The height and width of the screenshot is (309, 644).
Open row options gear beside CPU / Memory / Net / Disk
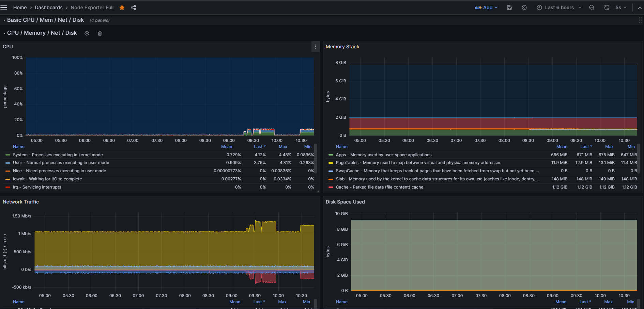tap(87, 33)
